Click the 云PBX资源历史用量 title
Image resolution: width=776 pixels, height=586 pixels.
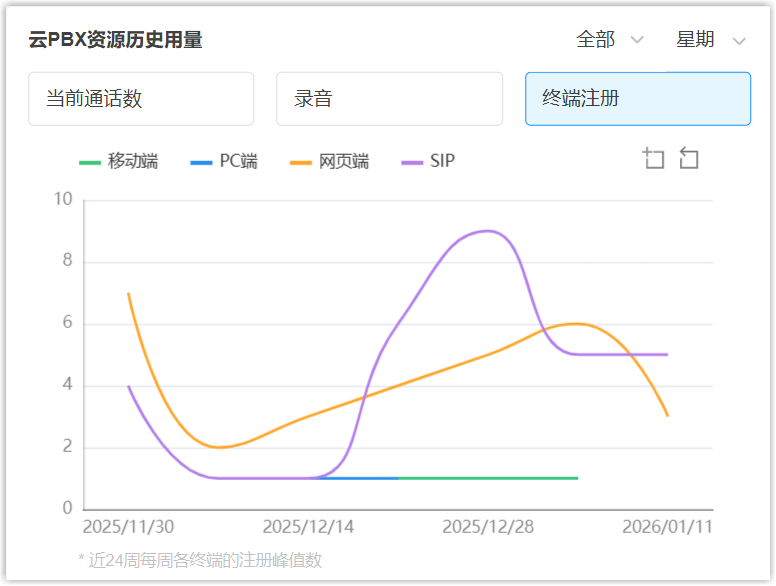(x=116, y=40)
